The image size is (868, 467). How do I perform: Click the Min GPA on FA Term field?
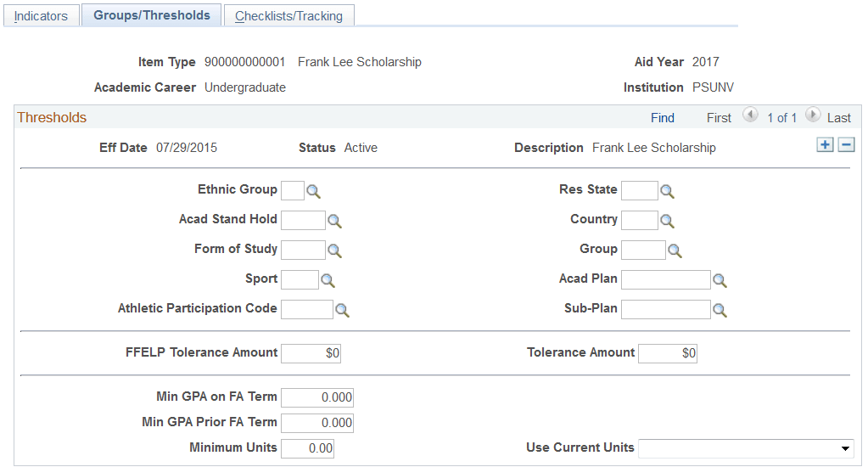(316, 398)
